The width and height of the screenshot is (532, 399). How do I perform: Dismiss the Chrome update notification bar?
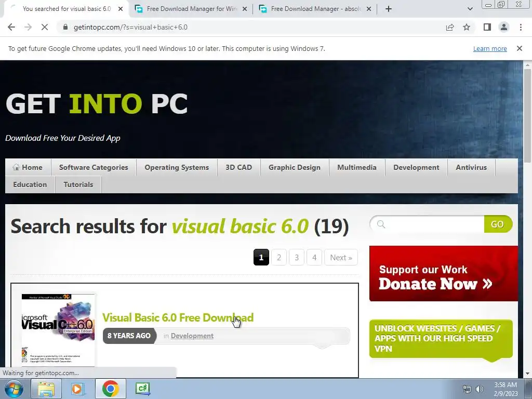519,48
